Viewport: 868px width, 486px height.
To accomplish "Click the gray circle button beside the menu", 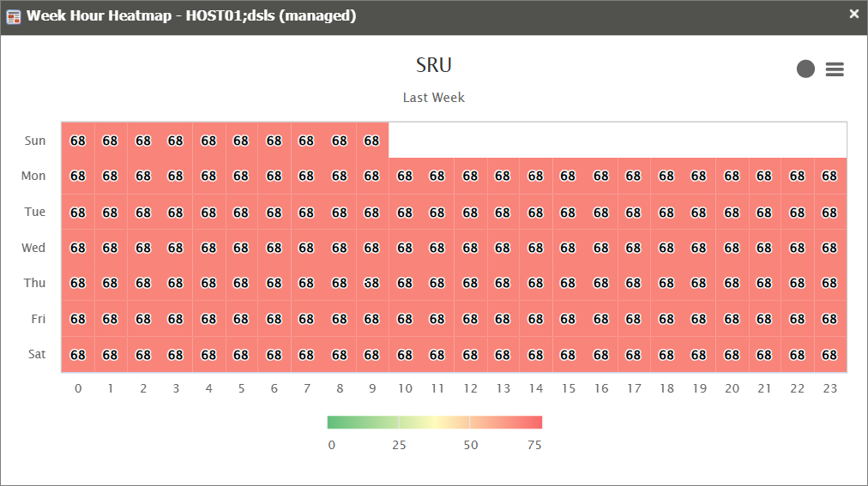I will click(805, 69).
